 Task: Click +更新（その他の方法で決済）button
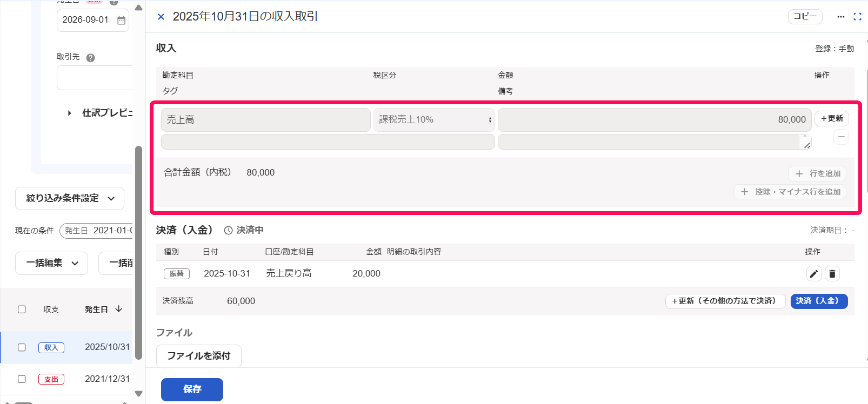click(725, 301)
